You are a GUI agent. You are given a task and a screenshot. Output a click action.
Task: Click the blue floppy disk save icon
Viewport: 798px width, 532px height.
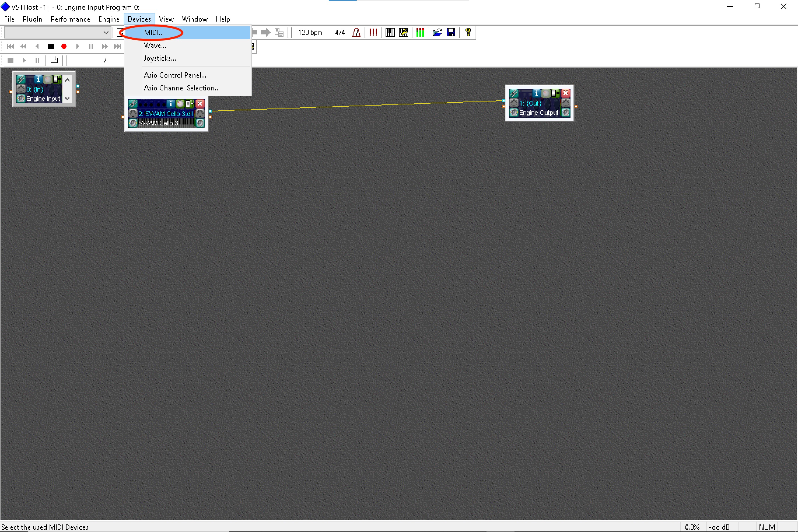click(x=451, y=33)
